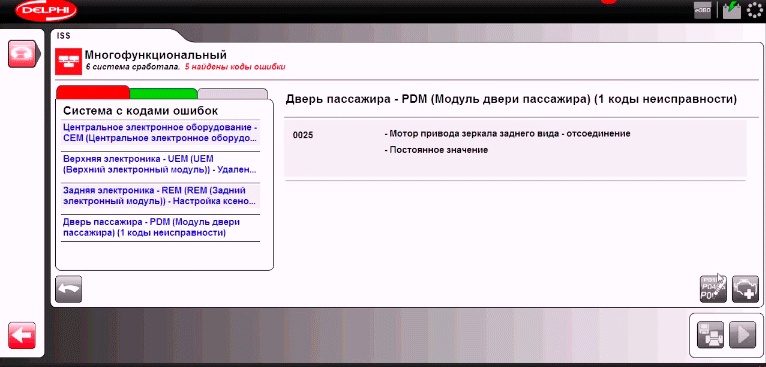Click the grey undo return arrow
Screen dimensions: 766x367
coord(68,289)
